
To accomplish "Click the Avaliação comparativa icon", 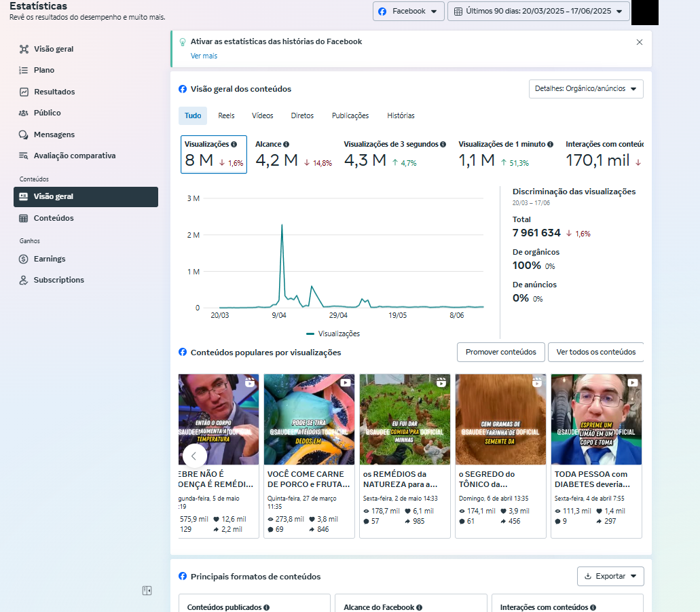I will pyautogui.click(x=24, y=156).
